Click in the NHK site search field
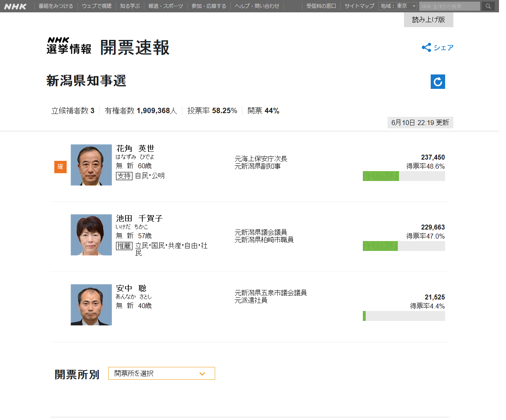 click(x=449, y=6)
